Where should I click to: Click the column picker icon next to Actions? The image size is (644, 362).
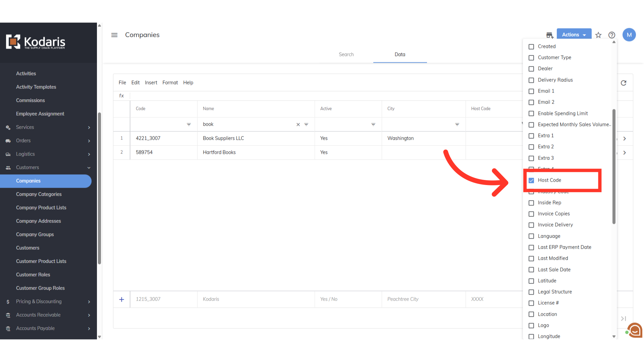(x=549, y=35)
